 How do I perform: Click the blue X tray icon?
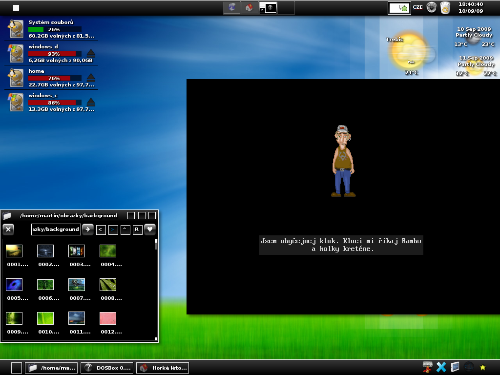(441, 367)
